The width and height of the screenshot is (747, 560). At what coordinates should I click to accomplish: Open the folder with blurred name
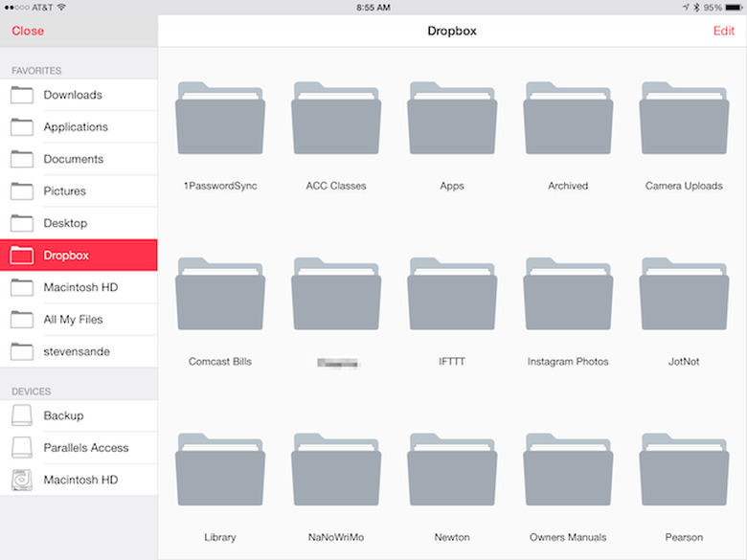[x=336, y=294]
